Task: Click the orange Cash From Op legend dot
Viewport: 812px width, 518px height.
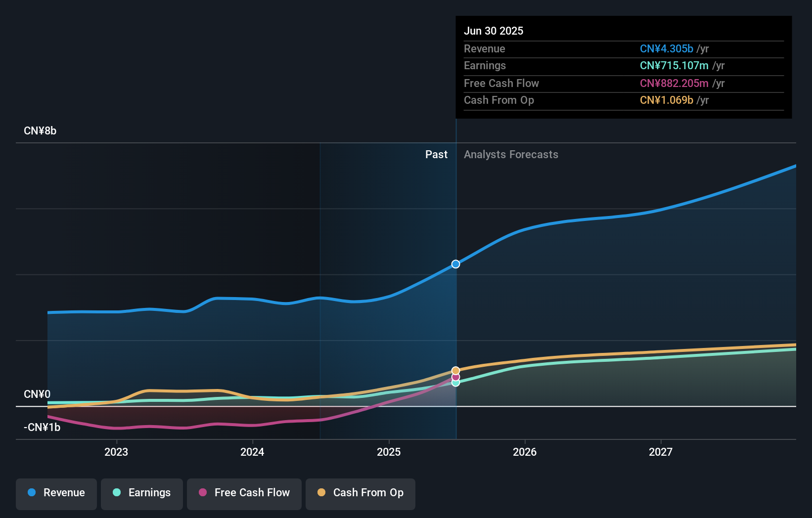Action: click(x=321, y=493)
